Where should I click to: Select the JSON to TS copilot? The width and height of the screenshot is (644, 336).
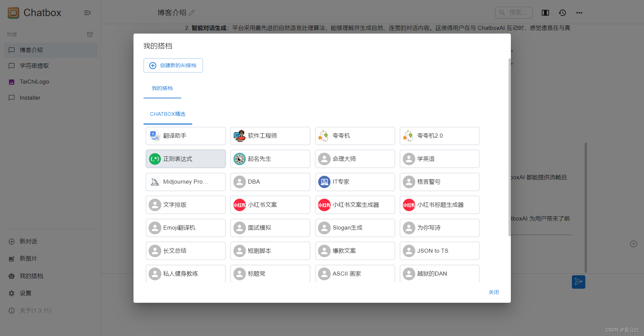440,251
